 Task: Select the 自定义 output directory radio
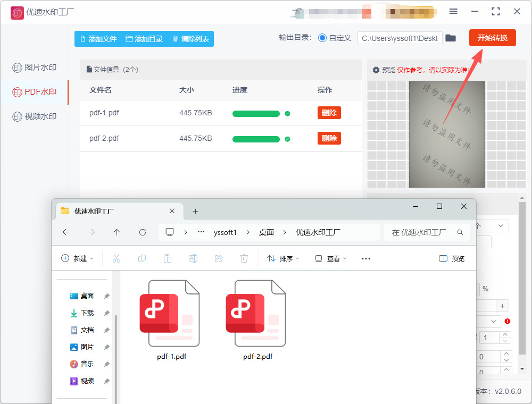click(x=322, y=38)
